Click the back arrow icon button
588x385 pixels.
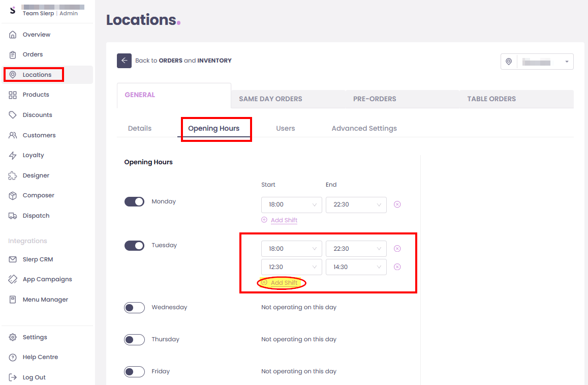pos(124,61)
